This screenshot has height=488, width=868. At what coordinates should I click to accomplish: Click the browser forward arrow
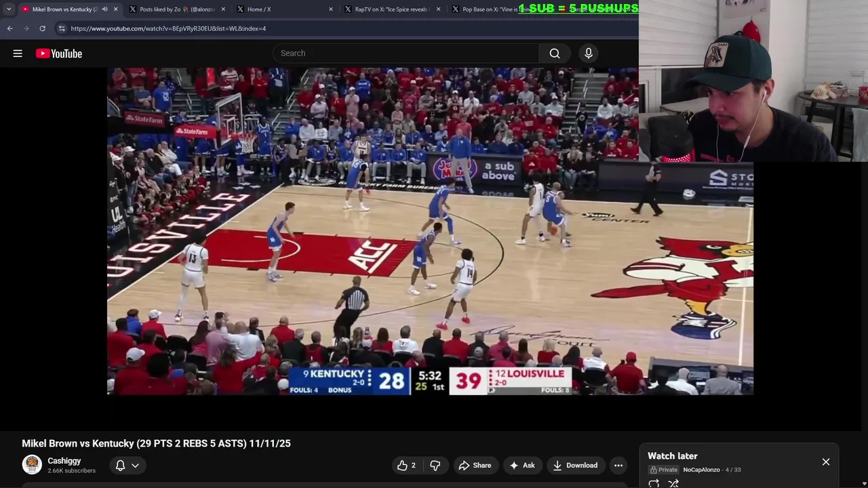point(26,28)
